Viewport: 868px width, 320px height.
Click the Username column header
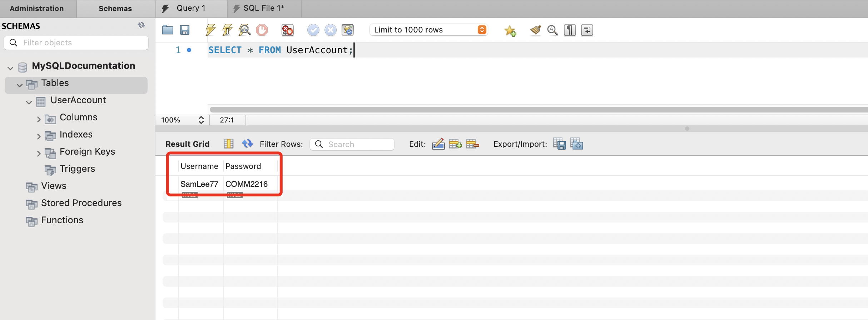[199, 166]
